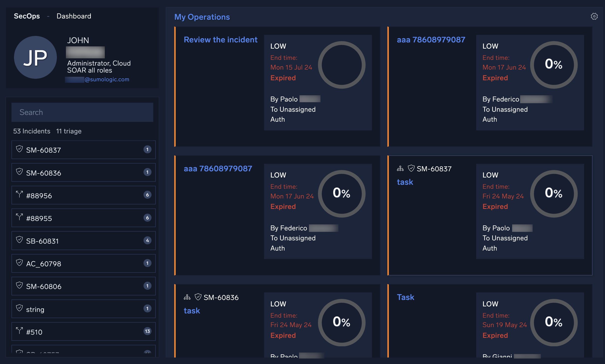Image resolution: width=605 pixels, height=364 pixels.
Task: Click the shield icon beside AC_60798
Action: pyautogui.click(x=19, y=263)
